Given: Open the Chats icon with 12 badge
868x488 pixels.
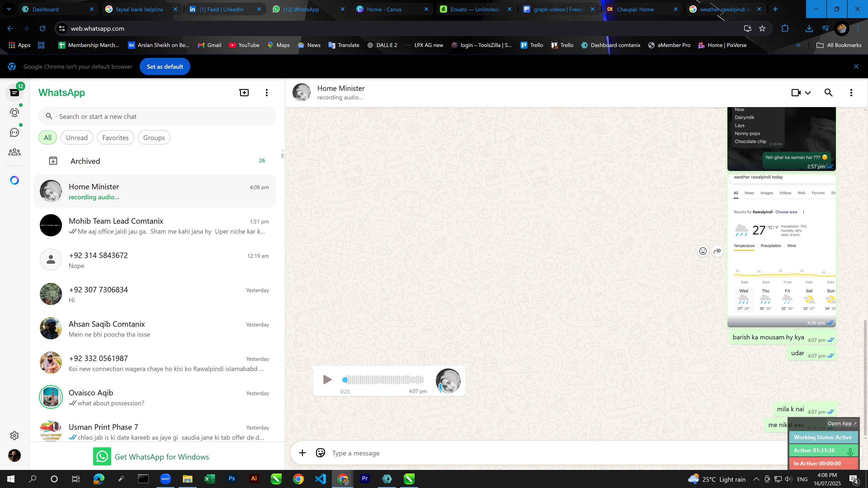Looking at the screenshot, I should (14, 92).
